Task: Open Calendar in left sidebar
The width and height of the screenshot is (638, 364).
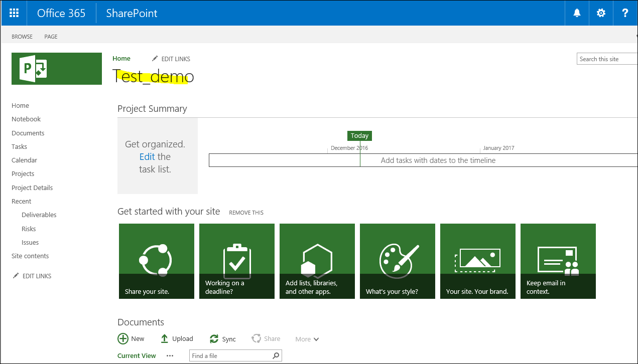Action: click(x=24, y=160)
